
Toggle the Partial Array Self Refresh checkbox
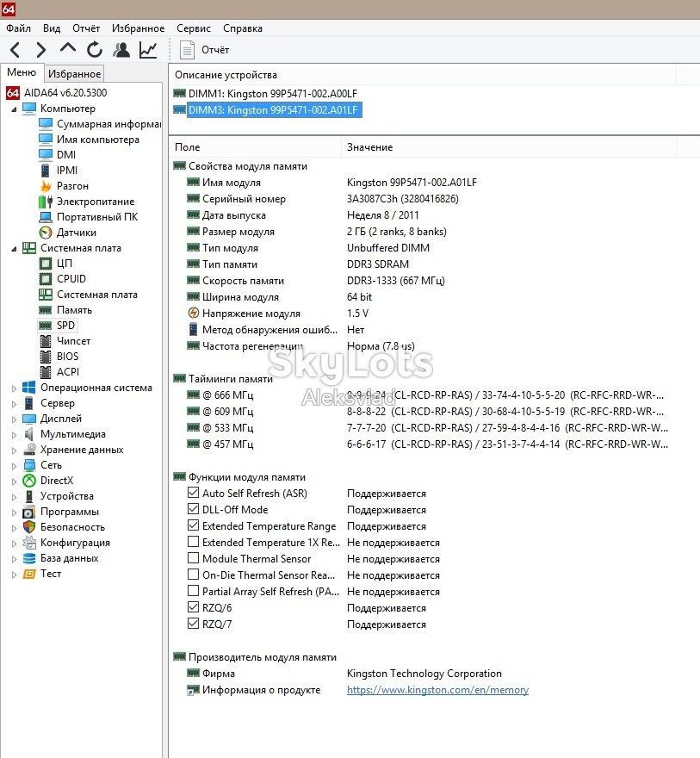(x=193, y=591)
